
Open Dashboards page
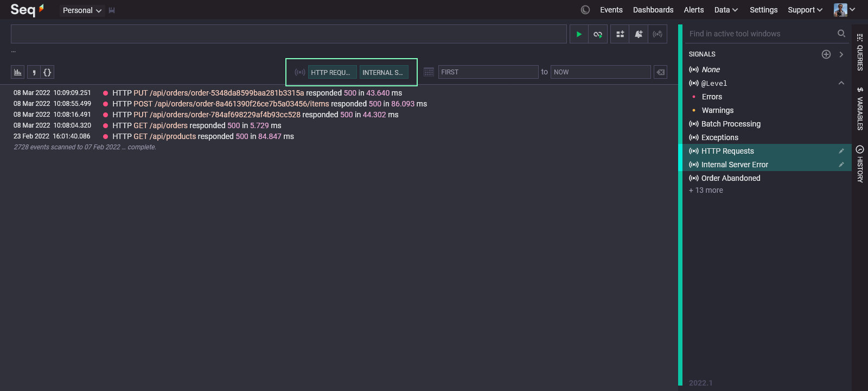653,10
